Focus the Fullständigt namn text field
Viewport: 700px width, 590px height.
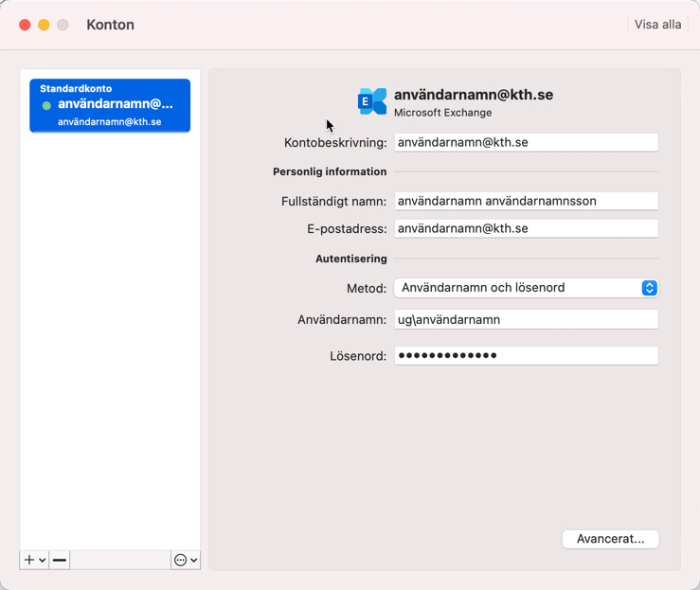click(x=526, y=201)
